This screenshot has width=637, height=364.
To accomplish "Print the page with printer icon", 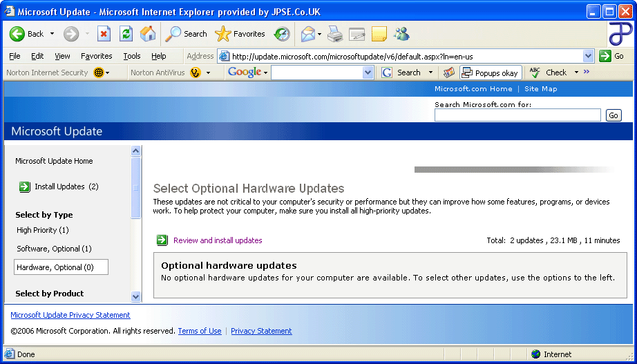I will (x=335, y=34).
